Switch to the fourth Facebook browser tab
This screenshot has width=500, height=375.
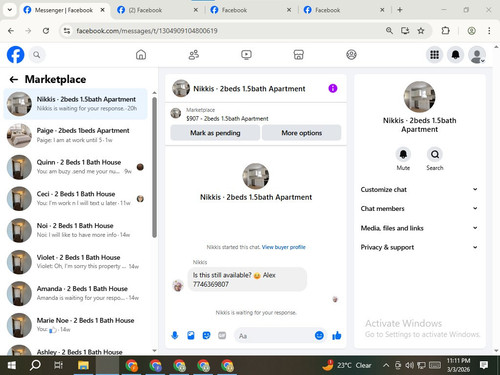[344, 10]
